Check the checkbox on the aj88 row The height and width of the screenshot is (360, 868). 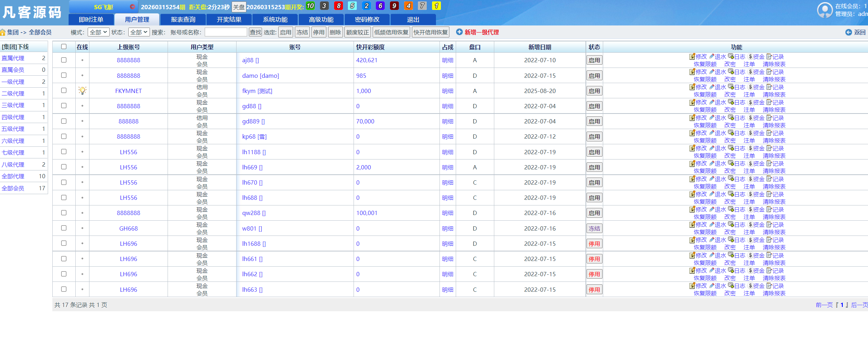pyautogui.click(x=64, y=60)
